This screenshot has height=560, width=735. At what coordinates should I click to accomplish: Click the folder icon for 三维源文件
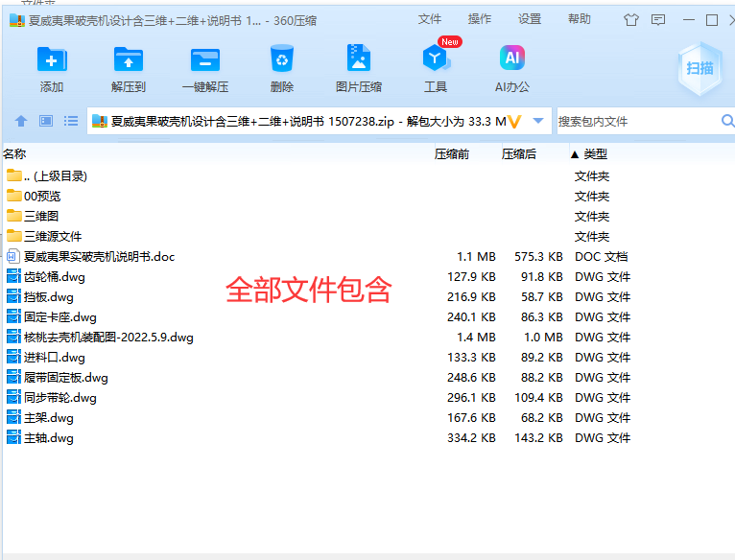pos(14,236)
